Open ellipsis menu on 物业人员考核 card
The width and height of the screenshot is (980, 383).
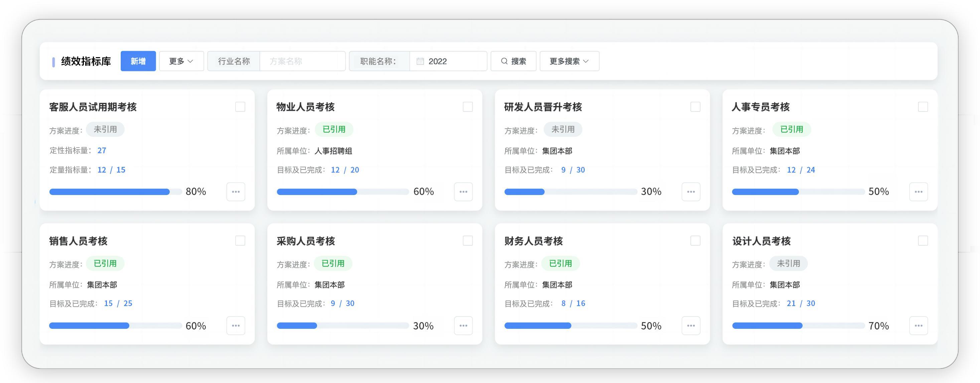point(463,191)
